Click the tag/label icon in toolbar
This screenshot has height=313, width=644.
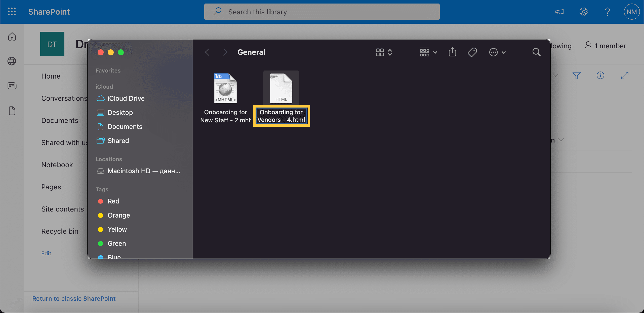[x=472, y=52]
